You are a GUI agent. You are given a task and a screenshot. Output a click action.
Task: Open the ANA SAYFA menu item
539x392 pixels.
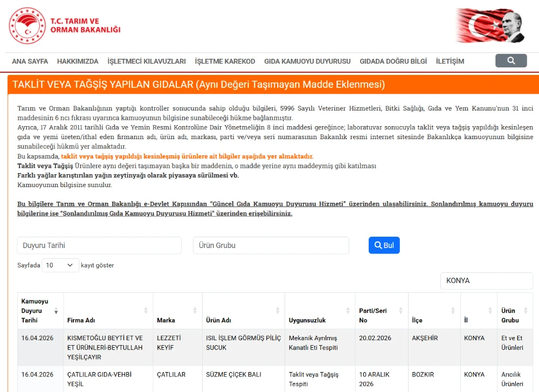click(30, 61)
